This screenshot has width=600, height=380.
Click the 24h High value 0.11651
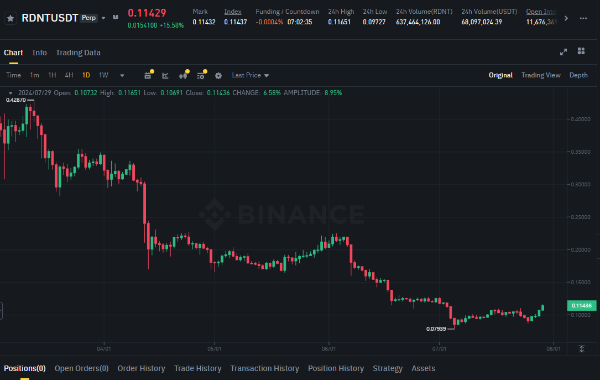339,22
